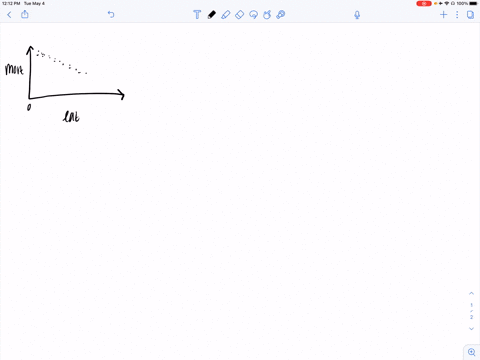Start audio recording with the microphone
The width and height of the screenshot is (480, 360).
[x=357, y=15]
